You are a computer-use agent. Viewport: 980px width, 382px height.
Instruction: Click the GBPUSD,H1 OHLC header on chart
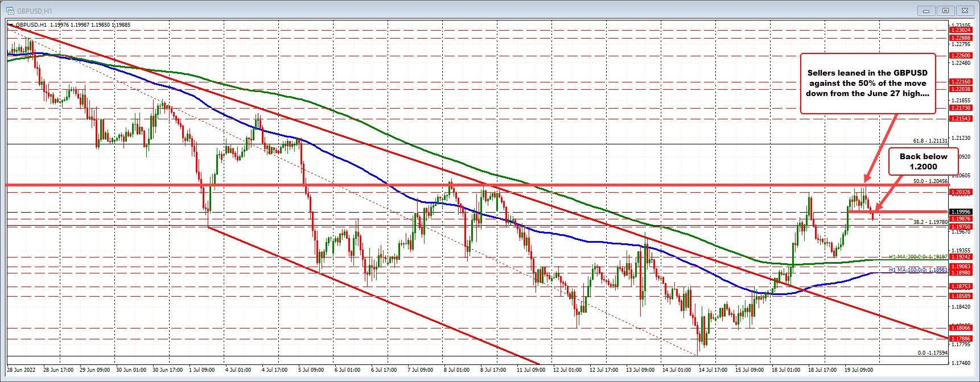click(x=72, y=25)
